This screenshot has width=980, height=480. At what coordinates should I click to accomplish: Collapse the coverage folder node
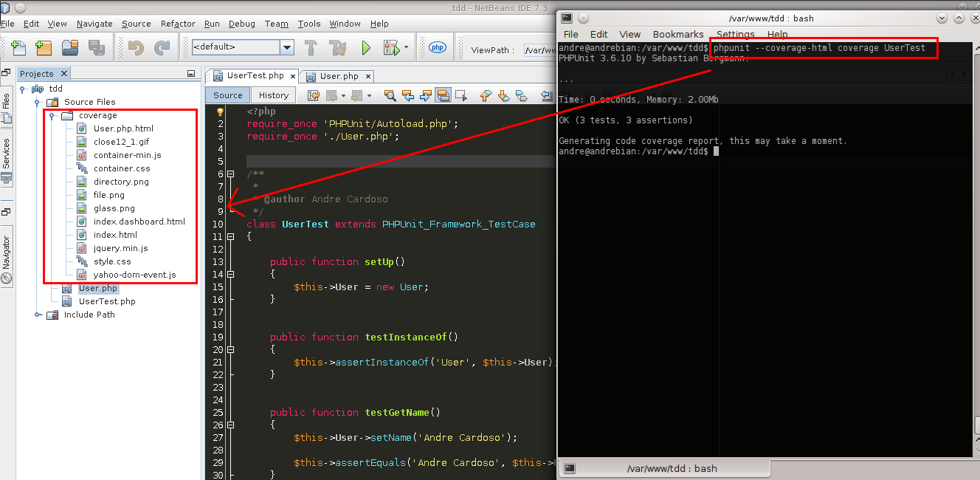point(52,115)
